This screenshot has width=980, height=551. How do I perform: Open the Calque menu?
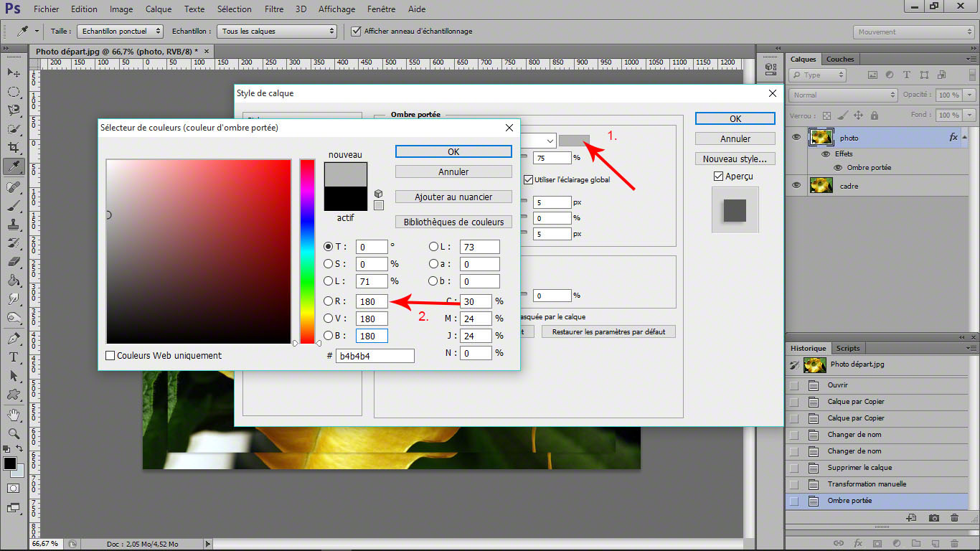point(159,9)
